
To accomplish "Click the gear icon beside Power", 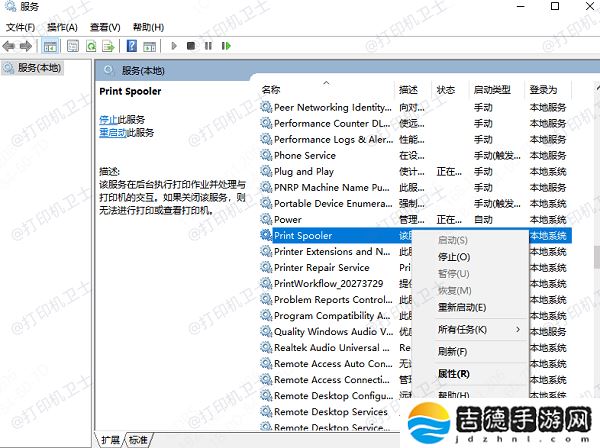I will [266, 219].
